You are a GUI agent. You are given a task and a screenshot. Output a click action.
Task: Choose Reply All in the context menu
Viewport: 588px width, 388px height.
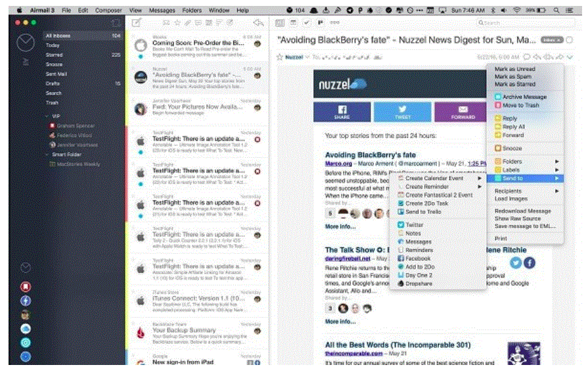pos(525,127)
